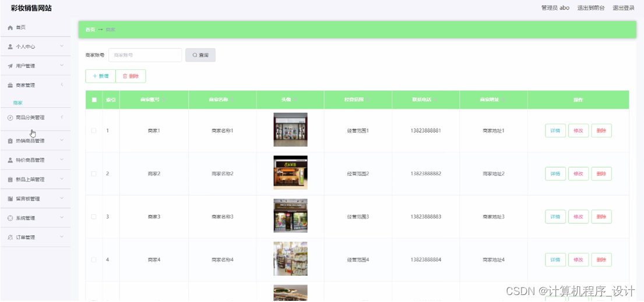The height and width of the screenshot is (302, 644).
Task: Sort table by 经营范围 column arrows
Action: (367, 100)
